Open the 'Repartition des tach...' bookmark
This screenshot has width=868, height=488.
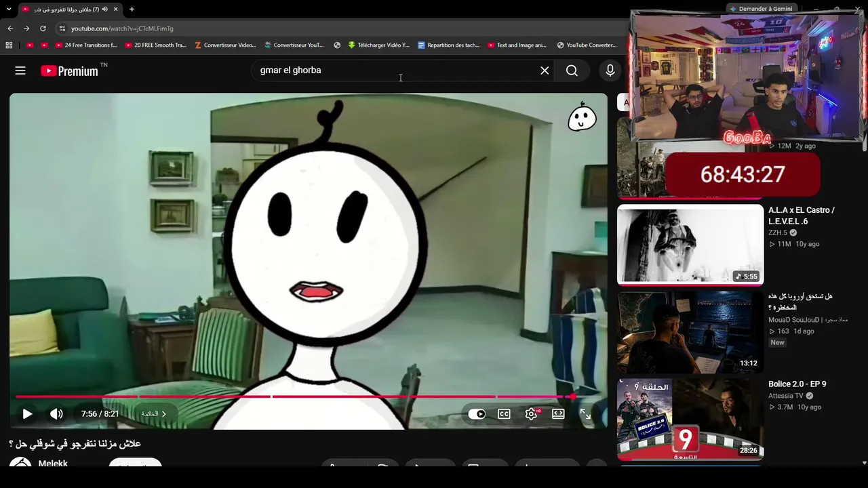(448, 45)
